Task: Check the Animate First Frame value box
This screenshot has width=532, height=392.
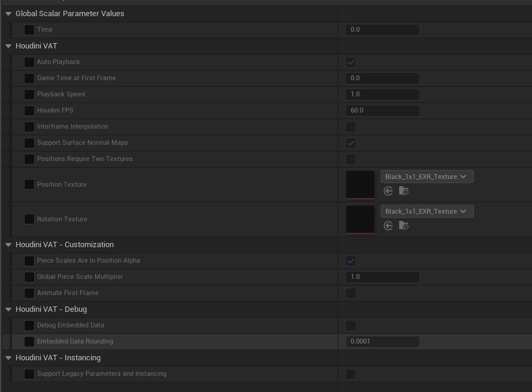Action: (x=351, y=293)
